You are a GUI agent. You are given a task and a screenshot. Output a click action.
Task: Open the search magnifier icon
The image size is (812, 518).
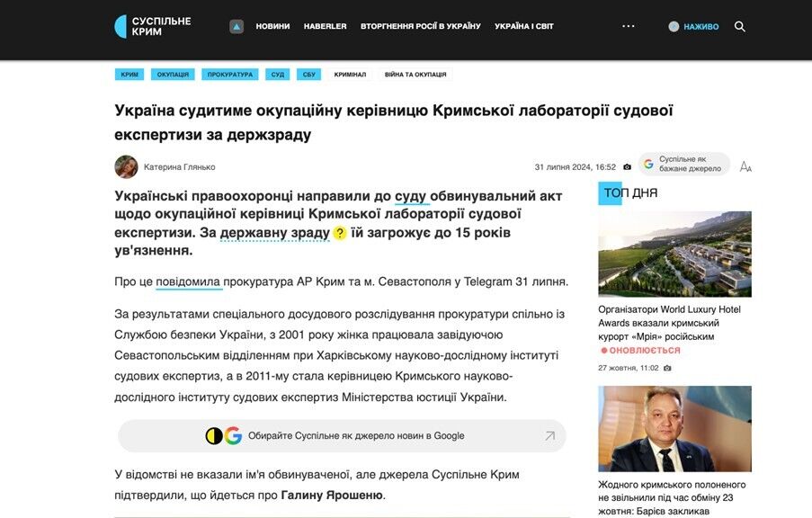coord(740,26)
